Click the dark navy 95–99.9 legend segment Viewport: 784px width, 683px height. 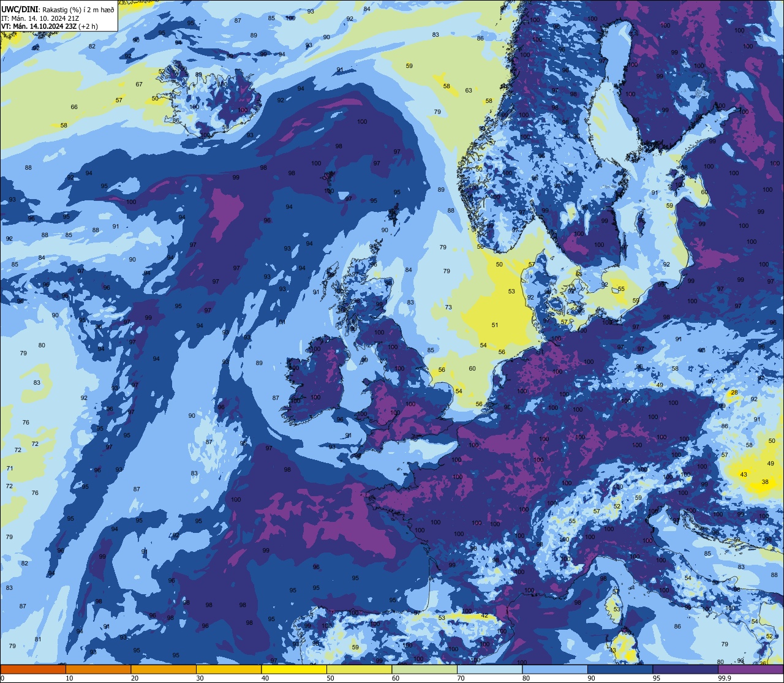click(685, 669)
